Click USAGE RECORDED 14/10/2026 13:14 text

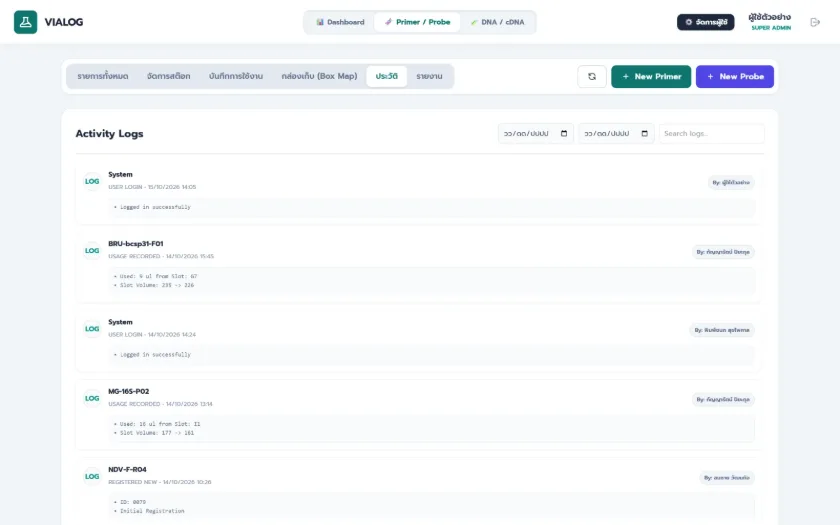[160, 404]
